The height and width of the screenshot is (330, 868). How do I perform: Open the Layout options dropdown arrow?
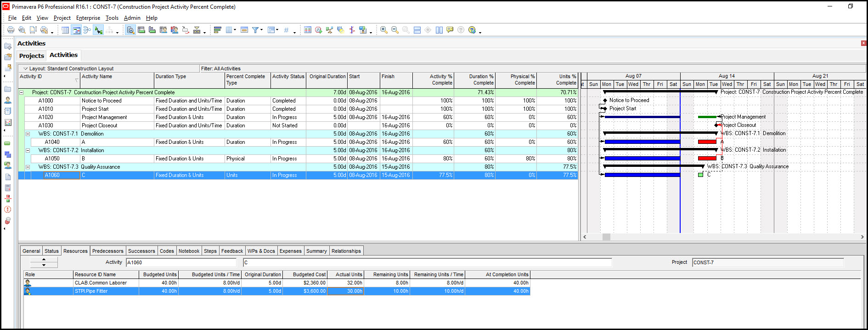point(25,68)
